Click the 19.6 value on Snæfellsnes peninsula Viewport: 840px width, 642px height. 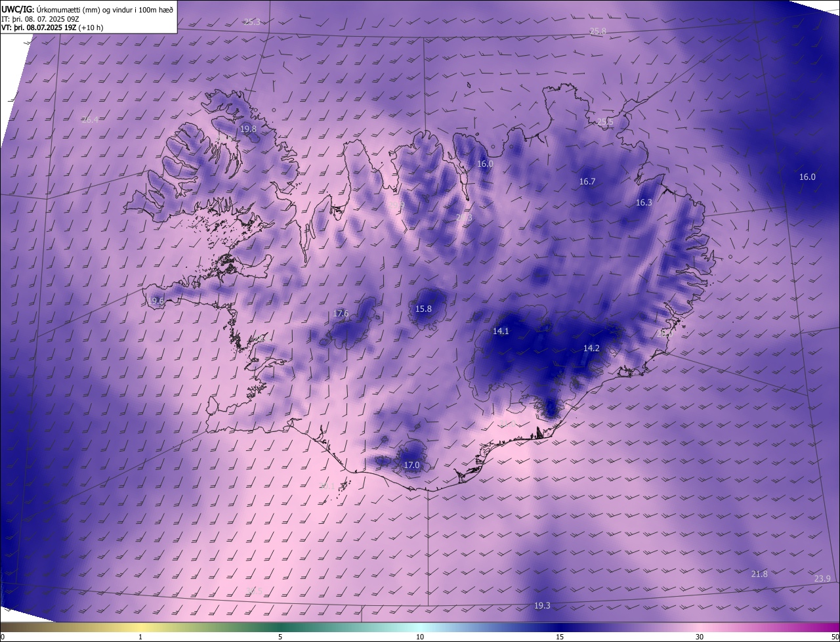[156, 301]
